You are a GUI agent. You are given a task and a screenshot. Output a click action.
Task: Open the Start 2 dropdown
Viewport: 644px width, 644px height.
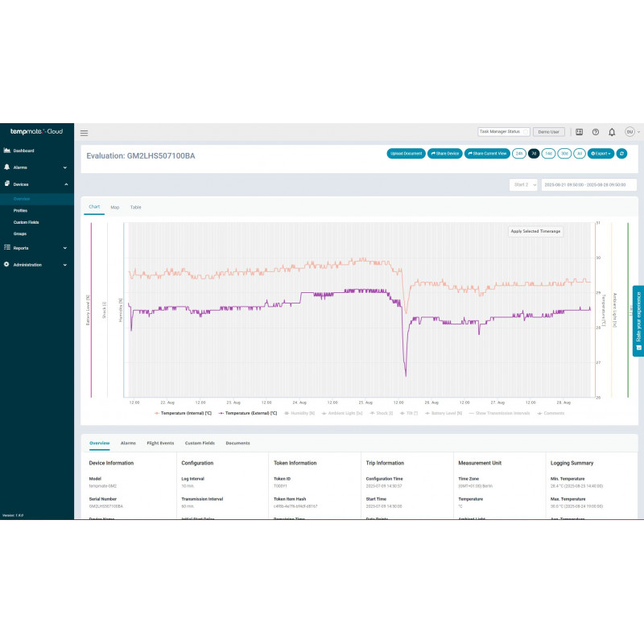point(523,184)
